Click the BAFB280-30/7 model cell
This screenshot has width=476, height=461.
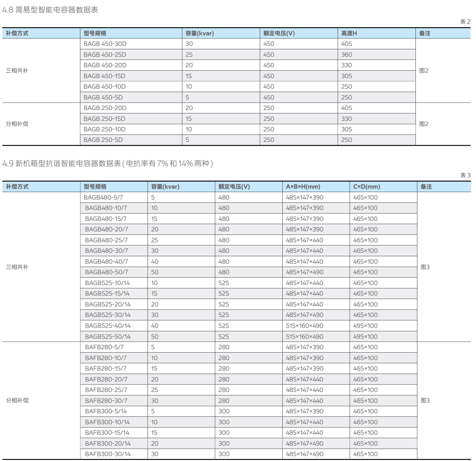pos(106,401)
